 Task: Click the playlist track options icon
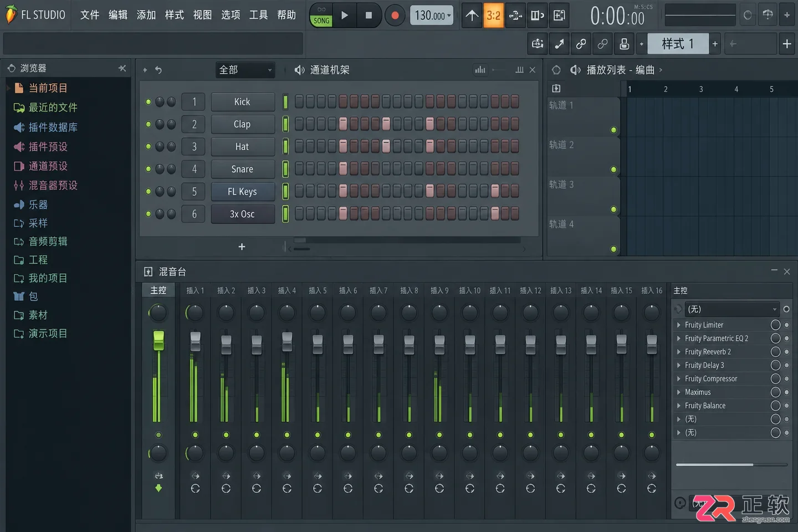coord(556,89)
